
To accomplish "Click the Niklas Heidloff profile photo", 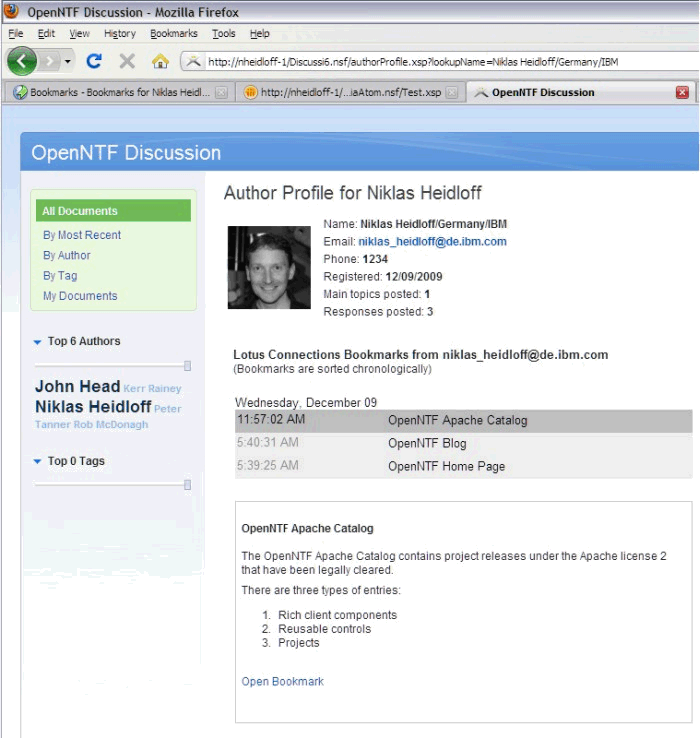I will click(x=269, y=267).
